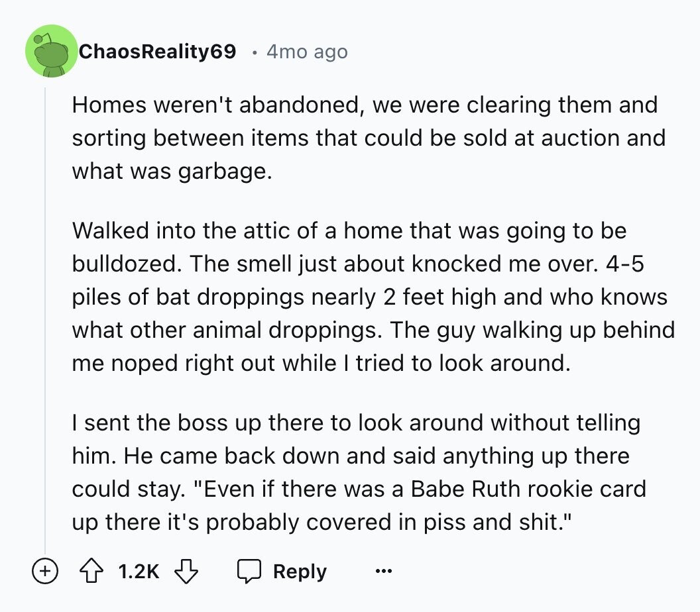Viewport: 700px width, 612px height.
Task: Upvote the ChaosReality69 comment
Action: [93, 571]
